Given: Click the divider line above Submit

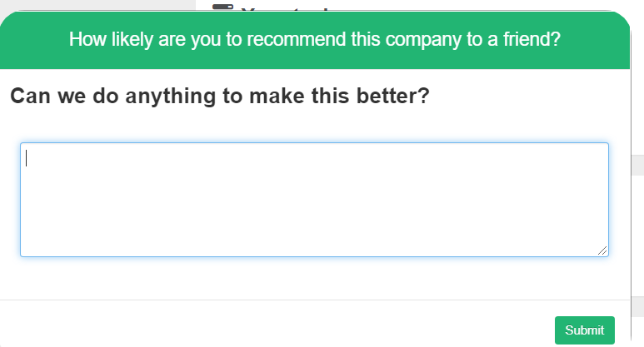Looking at the screenshot, I should tap(314, 300).
